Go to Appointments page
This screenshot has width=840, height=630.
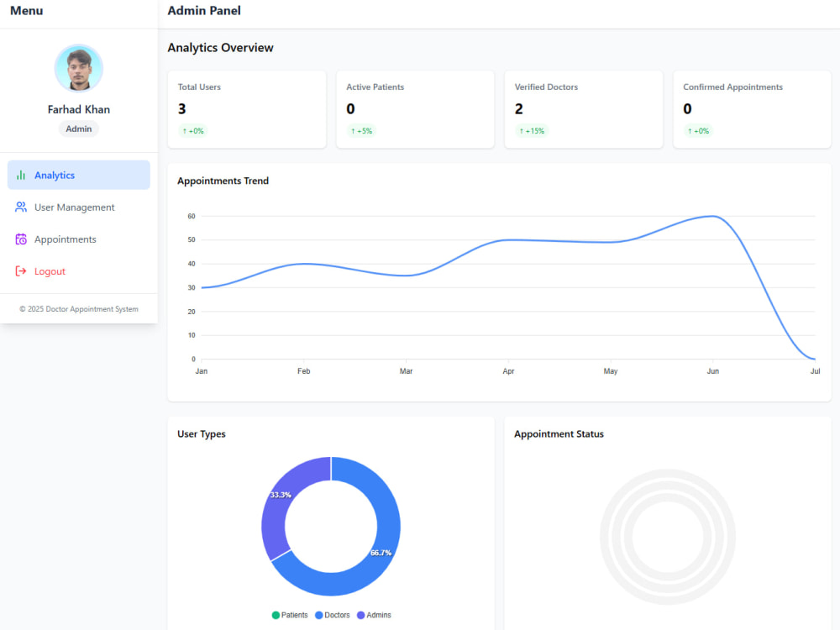(x=79, y=239)
